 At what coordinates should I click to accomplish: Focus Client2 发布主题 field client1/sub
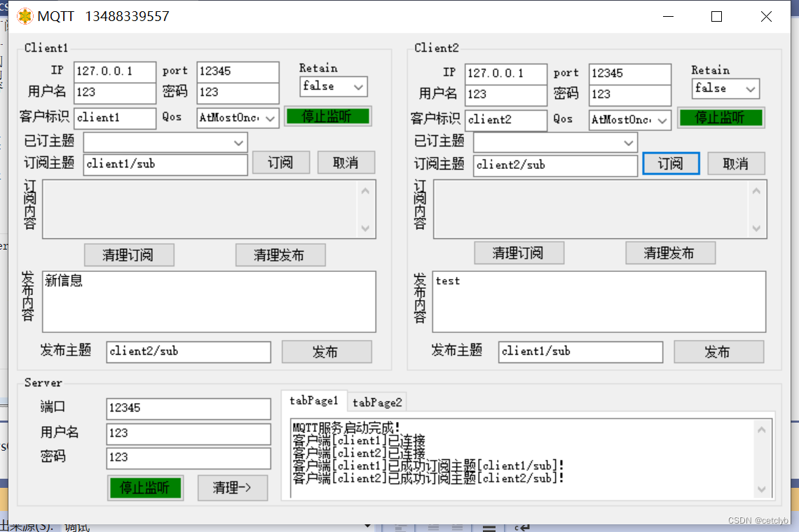click(580, 352)
